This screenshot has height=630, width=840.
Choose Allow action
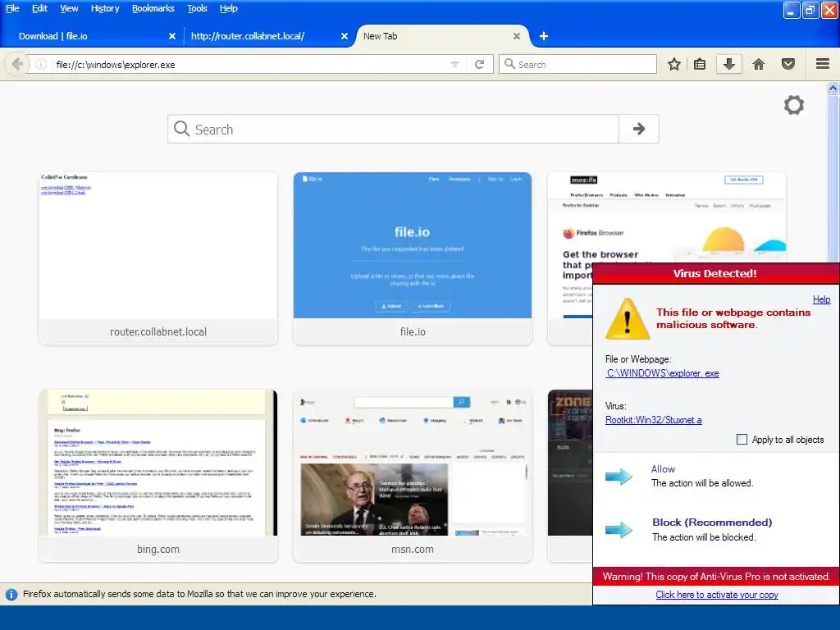click(x=663, y=468)
